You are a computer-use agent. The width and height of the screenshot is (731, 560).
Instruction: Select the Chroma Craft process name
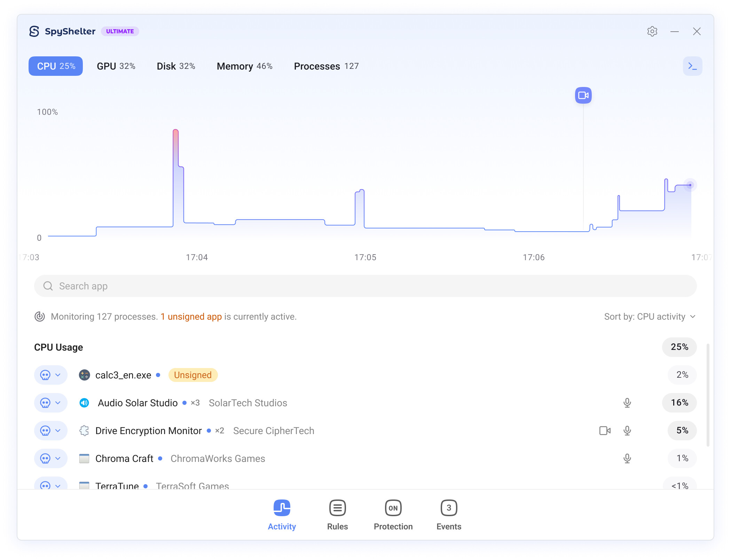[124, 458]
